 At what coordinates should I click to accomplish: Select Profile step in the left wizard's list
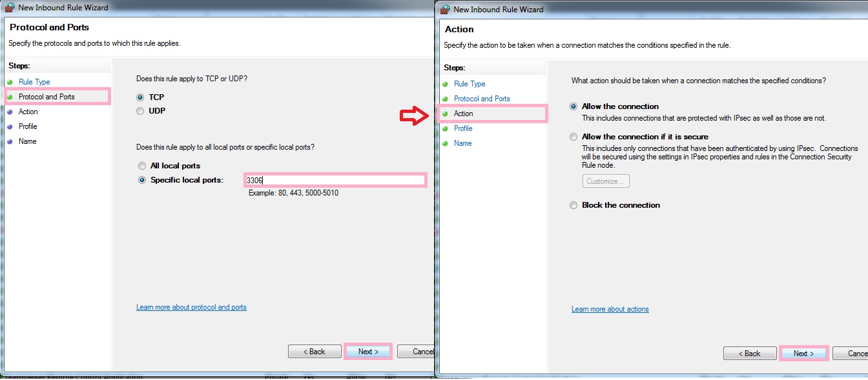pyautogui.click(x=28, y=126)
